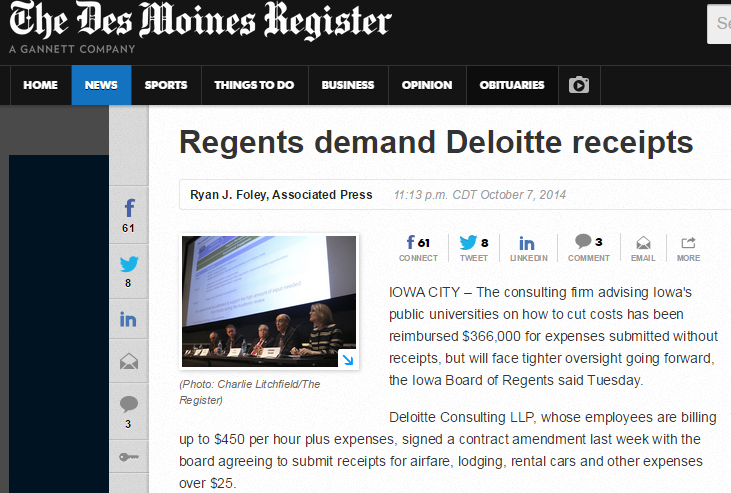
Task: Open the OBITUARIES section
Action: [x=512, y=85]
